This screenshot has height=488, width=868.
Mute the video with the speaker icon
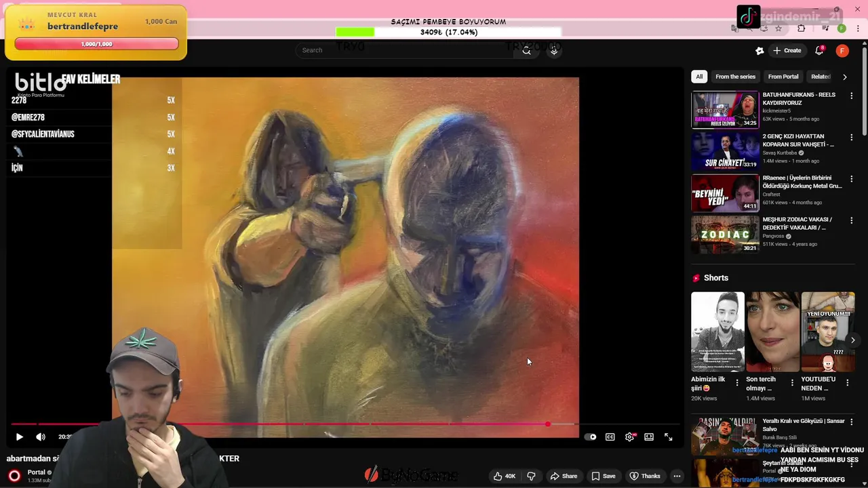41,437
